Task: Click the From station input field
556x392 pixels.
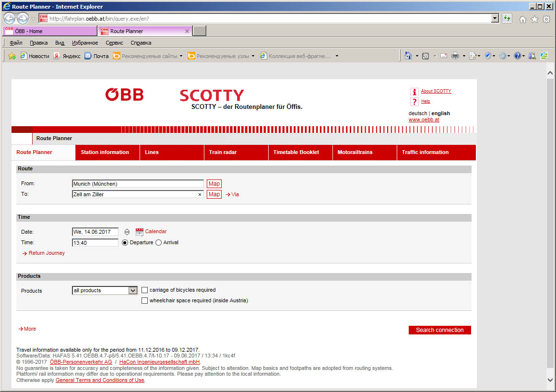Action: pos(138,184)
